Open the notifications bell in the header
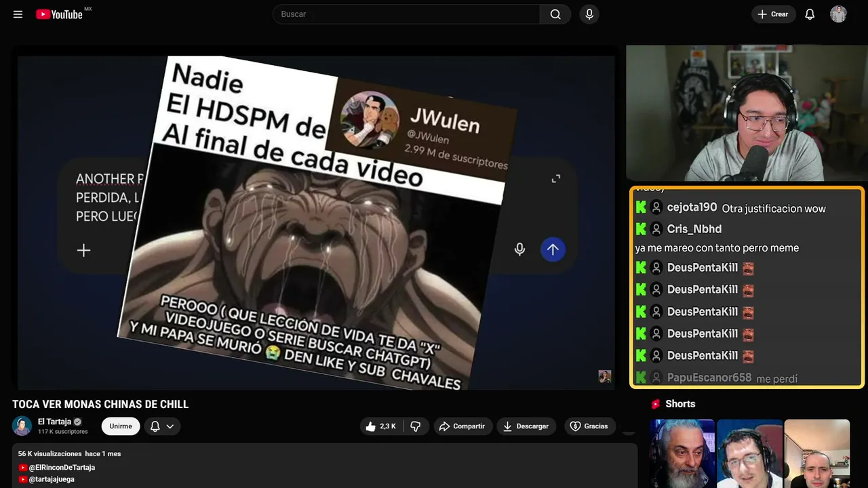The width and height of the screenshot is (868, 488). point(810,14)
